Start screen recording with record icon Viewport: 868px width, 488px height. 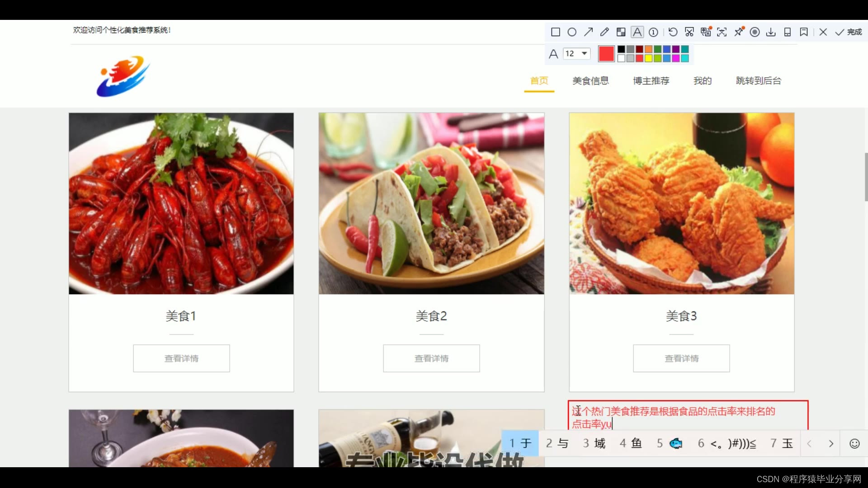pyautogui.click(x=755, y=32)
